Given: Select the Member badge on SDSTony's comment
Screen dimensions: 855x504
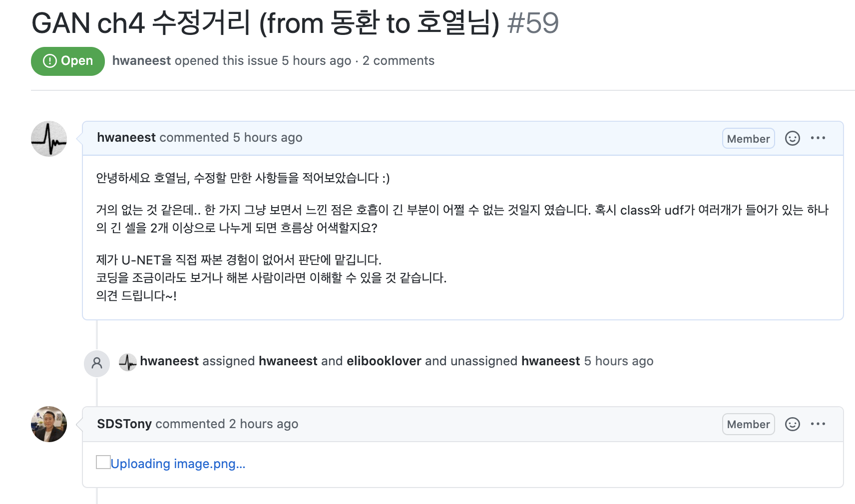Looking at the screenshot, I should [x=748, y=424].
